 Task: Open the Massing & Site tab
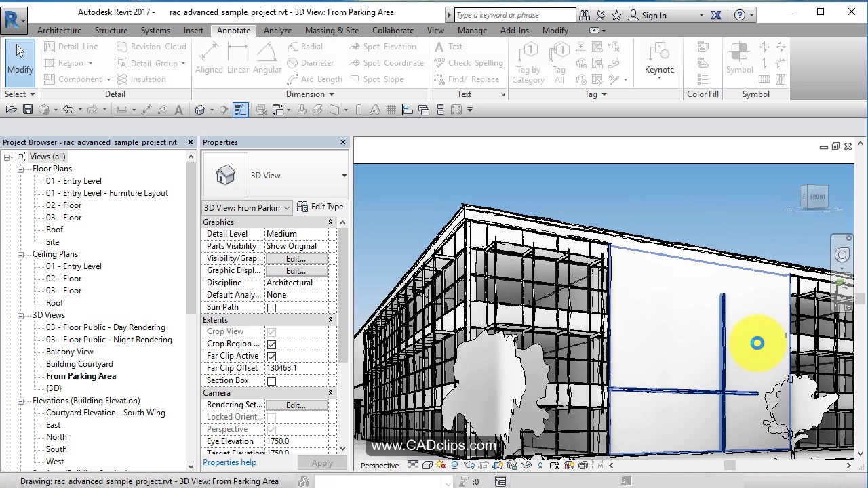(332, 30)
